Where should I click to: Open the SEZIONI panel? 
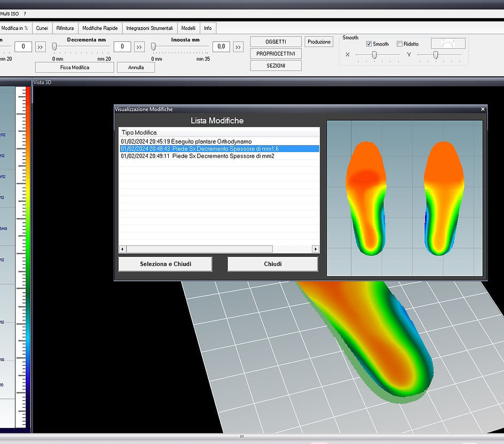tap(275, 65)
